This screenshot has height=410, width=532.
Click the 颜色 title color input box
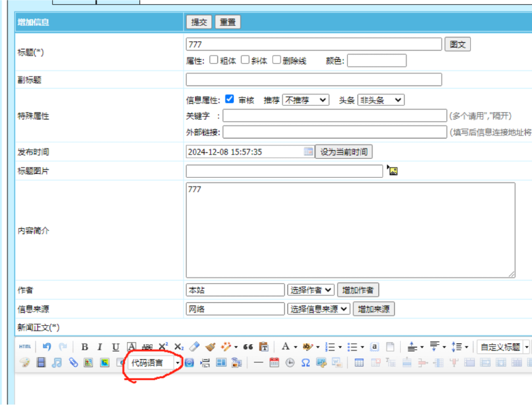[376, 60]
